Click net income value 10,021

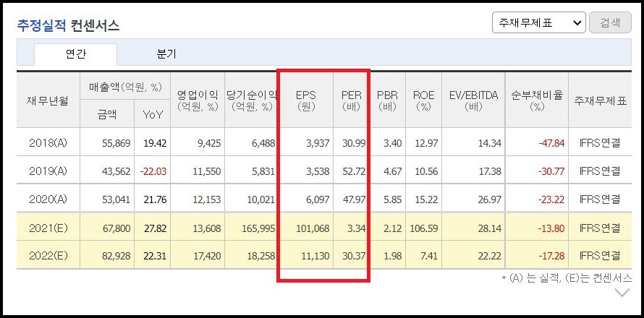260,199
